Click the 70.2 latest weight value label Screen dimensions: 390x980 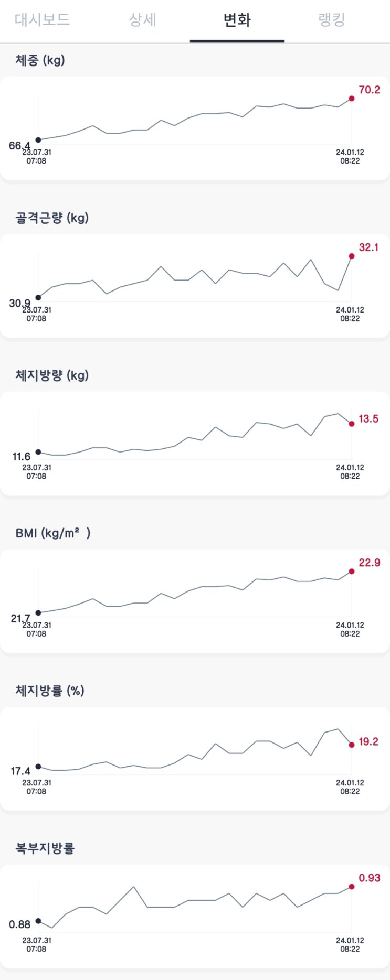click(x=369, y=90)
